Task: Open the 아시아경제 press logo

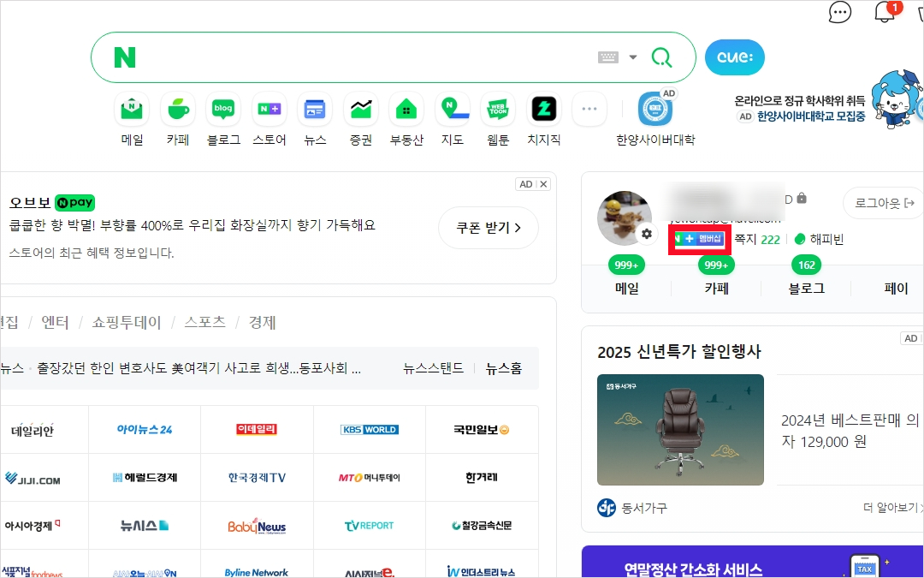Action: (33, 525)
